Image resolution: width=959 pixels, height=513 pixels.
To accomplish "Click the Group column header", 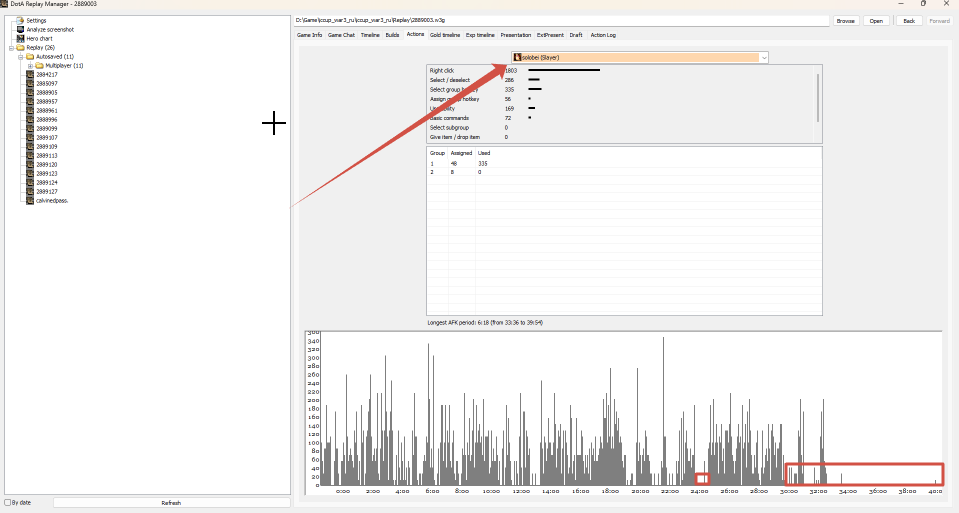I will coord(437,153).
